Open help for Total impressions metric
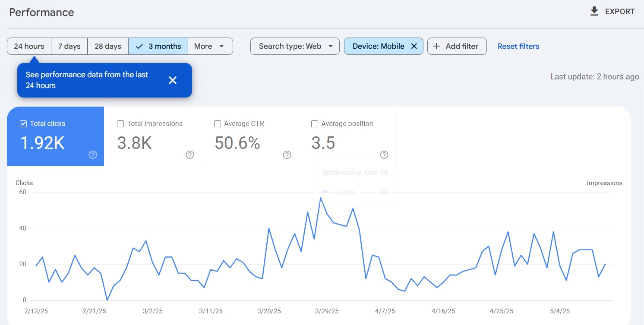Image resolution: width=644 pixels, height=325 pixels. [x=190, y=155]
